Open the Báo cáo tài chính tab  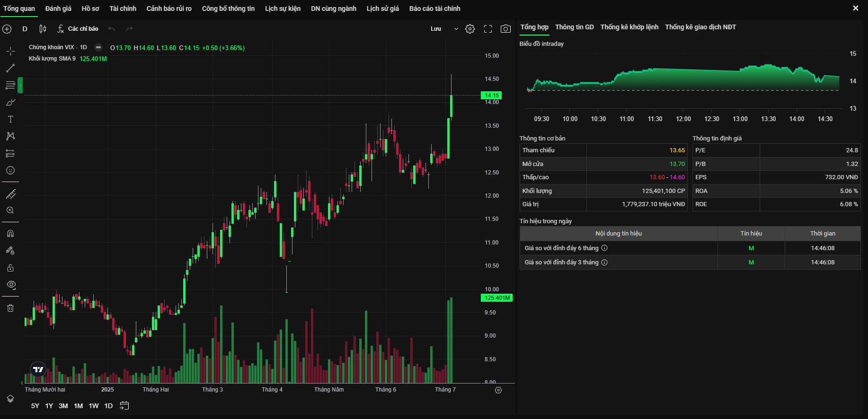click(x=435, y=9)
